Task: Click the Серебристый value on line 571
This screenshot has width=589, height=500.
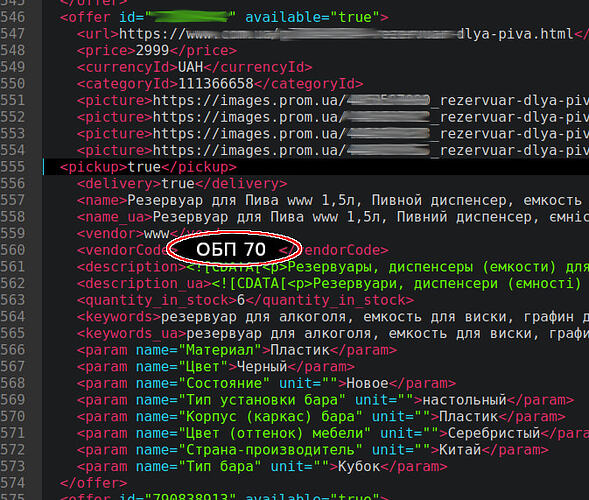Action: pos(494,433)
